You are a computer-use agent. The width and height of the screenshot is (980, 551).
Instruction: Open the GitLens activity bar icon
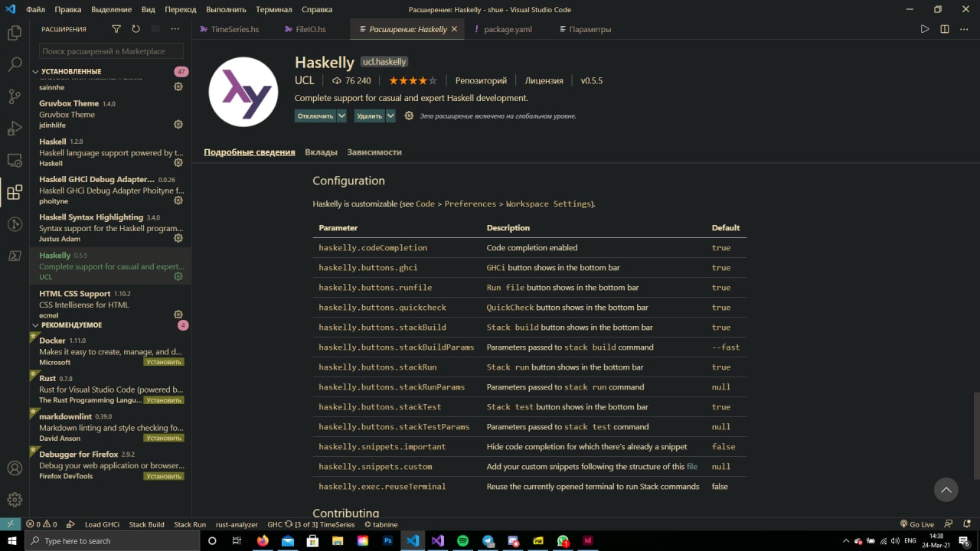pos(15,224)
